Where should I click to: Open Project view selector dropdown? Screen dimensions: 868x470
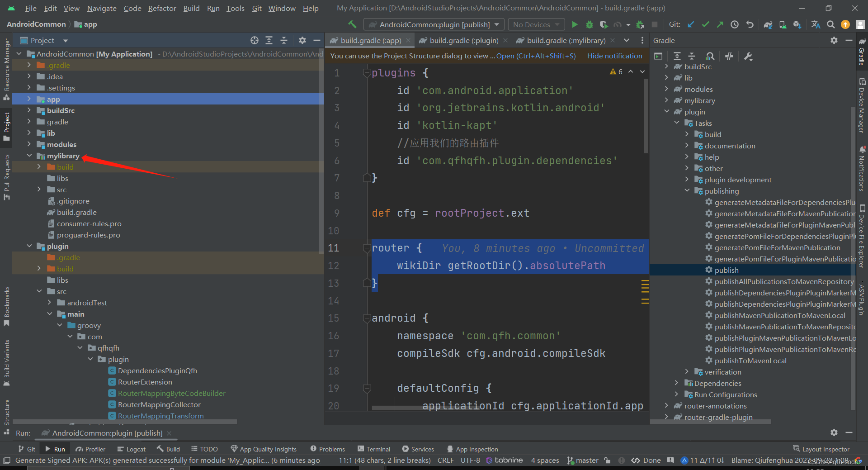coord(44,40)
